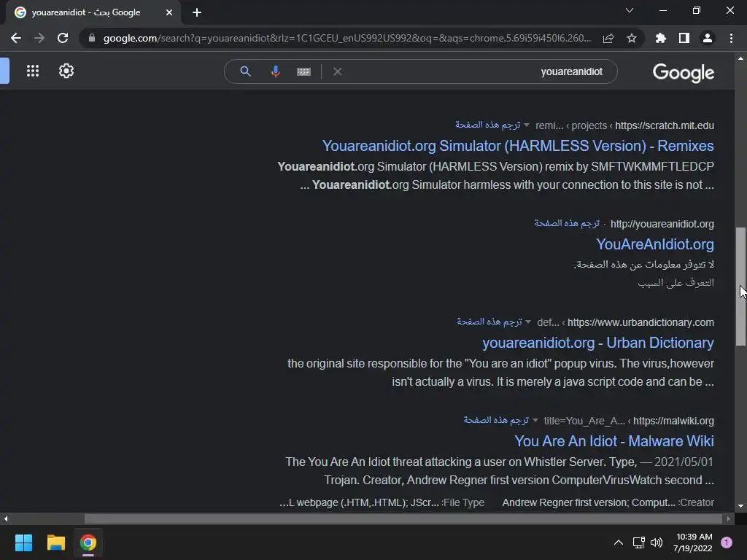Expand options arrow for malwiki.org result
The image size is (747, 560).
[535, 421]
